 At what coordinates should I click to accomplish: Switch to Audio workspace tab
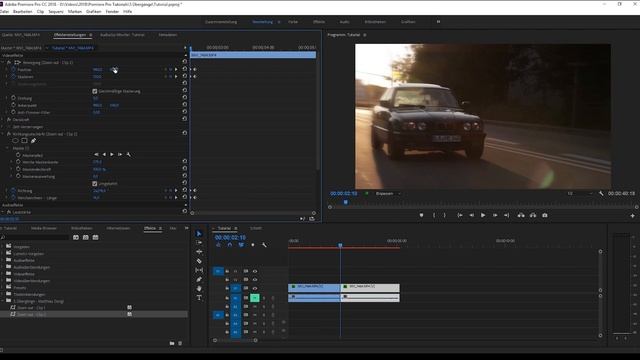[344, 22]
